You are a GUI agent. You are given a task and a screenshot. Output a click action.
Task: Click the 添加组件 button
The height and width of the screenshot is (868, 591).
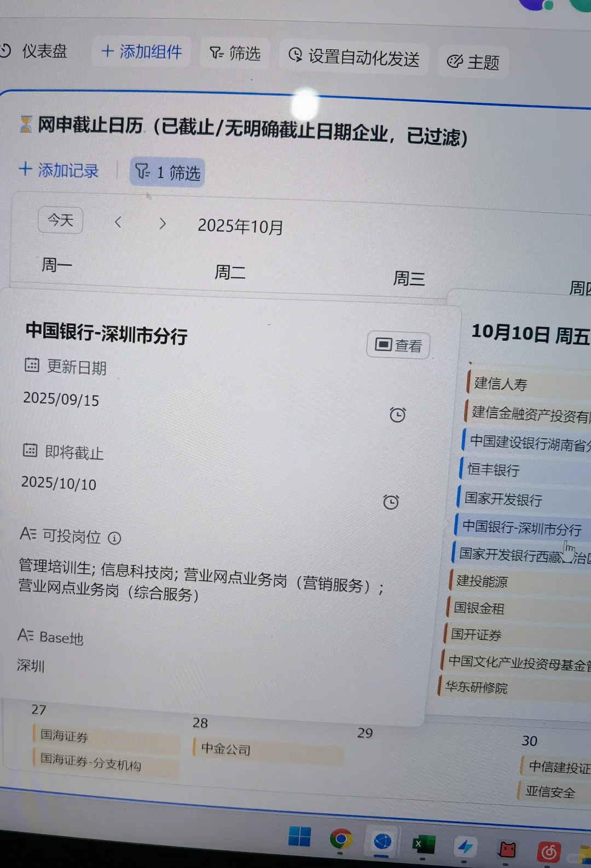pyautogui.click(x=142, y=52)
